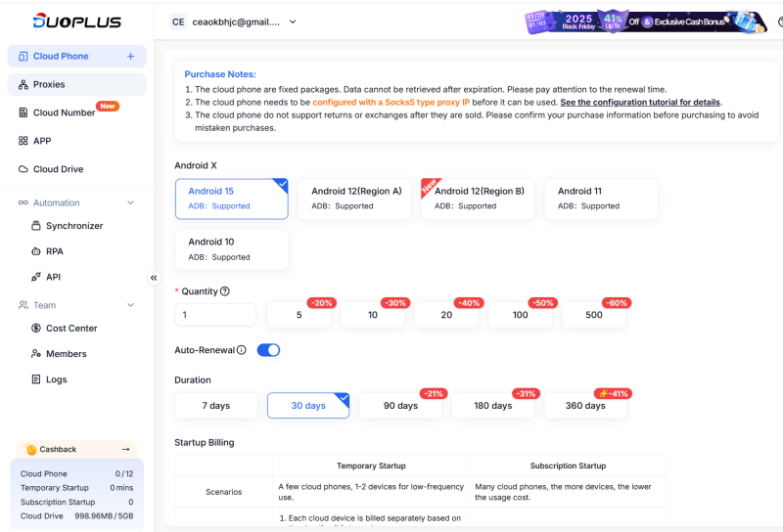783x532 pixels.
Task: Open the account email dropdown
Action: [292, 22]
